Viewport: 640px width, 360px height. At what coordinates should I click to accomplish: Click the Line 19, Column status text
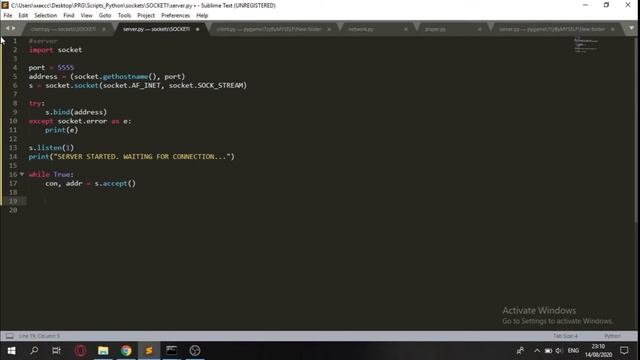tap(39, 336)
